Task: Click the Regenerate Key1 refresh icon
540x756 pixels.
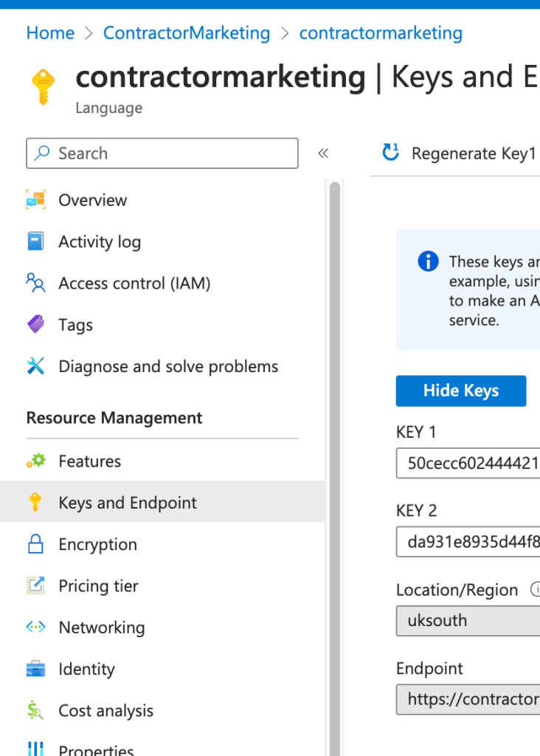Action: coord(391,152)
